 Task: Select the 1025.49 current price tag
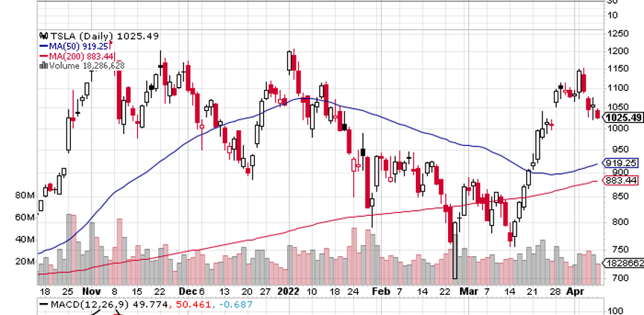pos(625,118)
